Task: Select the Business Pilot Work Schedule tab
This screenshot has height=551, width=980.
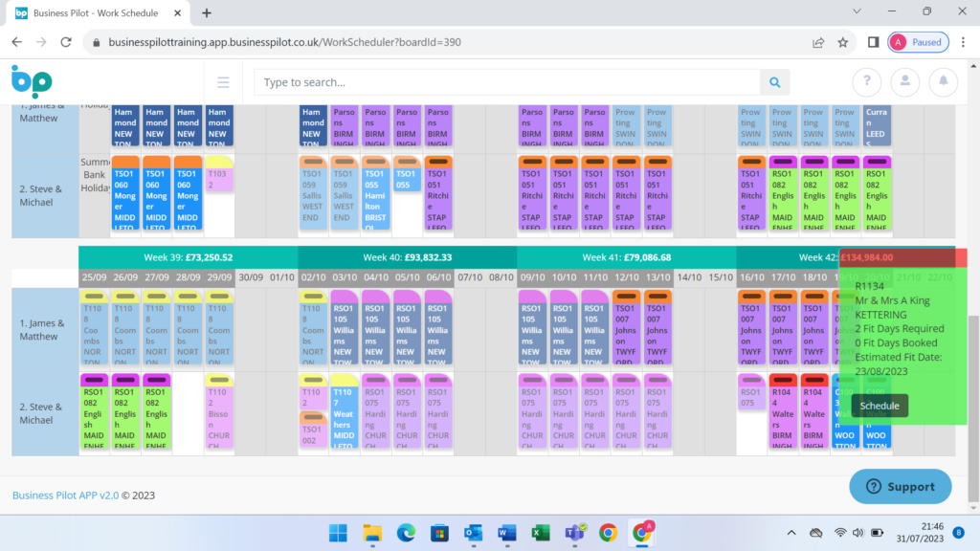Action: (96, 13)
